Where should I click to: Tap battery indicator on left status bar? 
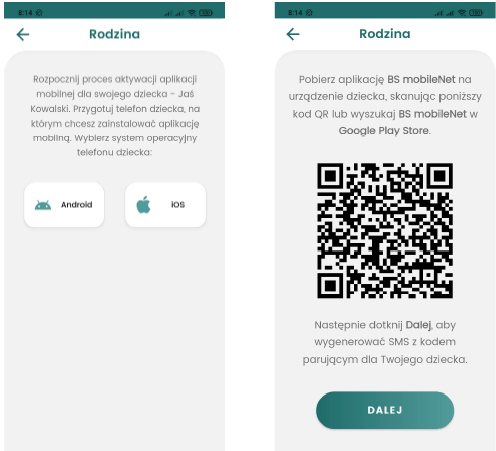[x=206, y=13]
